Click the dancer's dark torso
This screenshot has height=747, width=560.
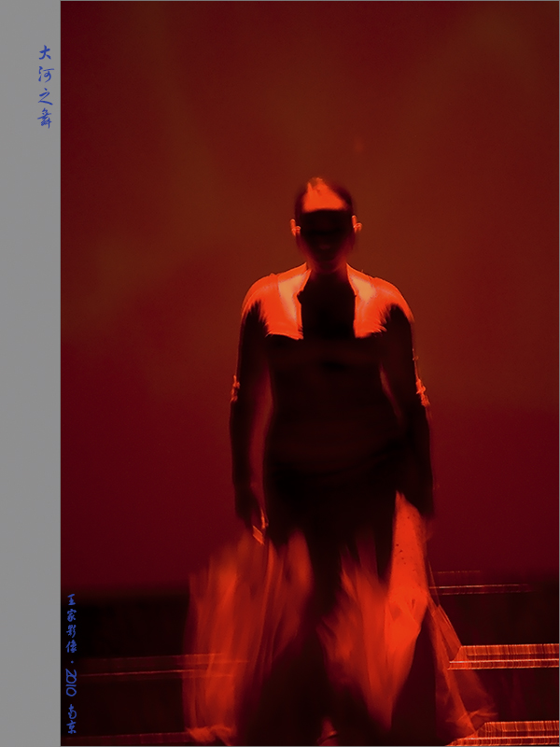coord(327,402)
